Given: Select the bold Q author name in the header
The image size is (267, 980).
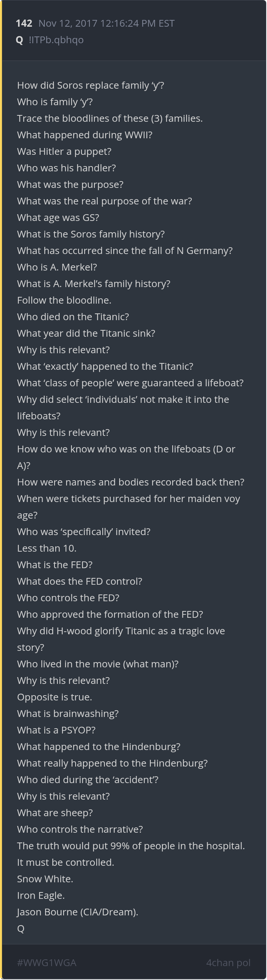Looking at the screenshot, I should tap(20, 40).
